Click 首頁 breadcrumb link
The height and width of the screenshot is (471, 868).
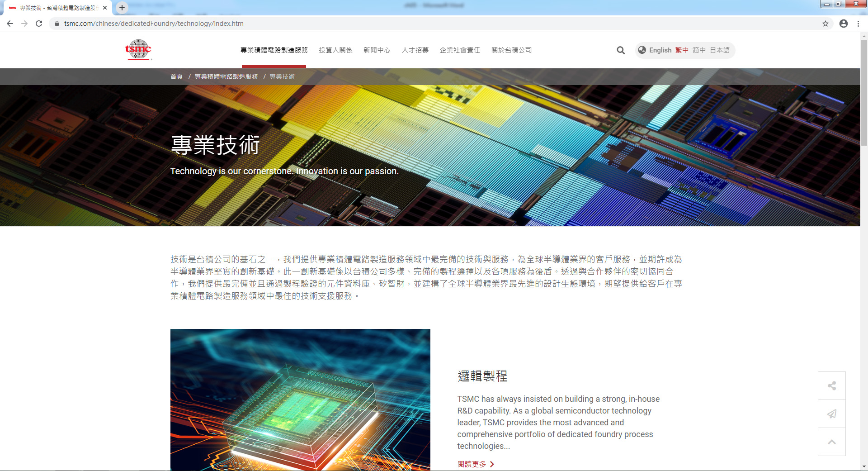point(176,76)
